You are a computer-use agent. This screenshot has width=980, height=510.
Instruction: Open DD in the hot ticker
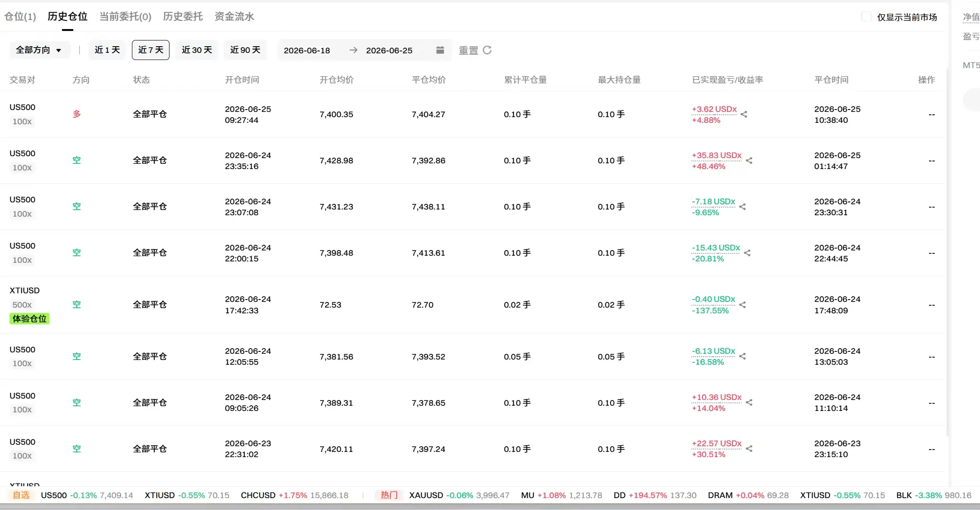(655, 495)
